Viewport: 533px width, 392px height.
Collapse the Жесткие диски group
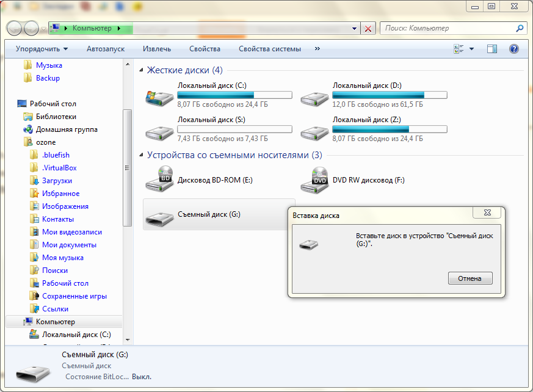[x=141, y=70]
